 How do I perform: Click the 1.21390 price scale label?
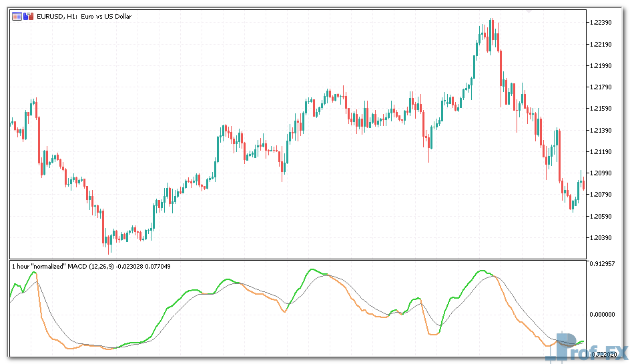click(603, 130)
